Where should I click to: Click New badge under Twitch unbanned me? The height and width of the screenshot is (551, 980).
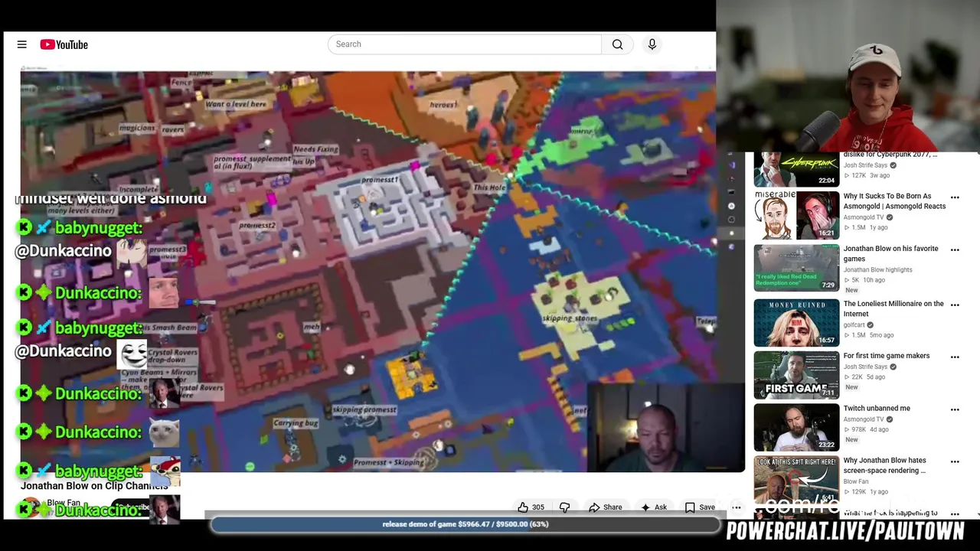pyautogui.click(x=851, y=440)
